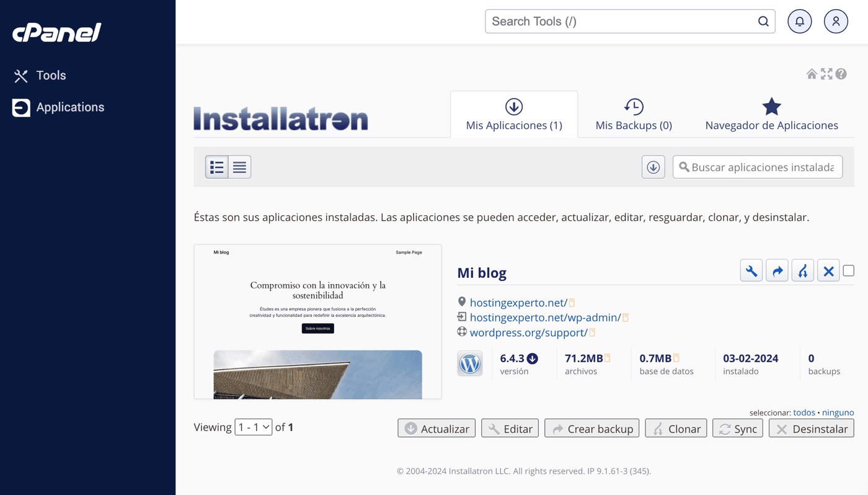Tick the Mi blog selection checkbox

pyautogui.click(x=849, y=270)
